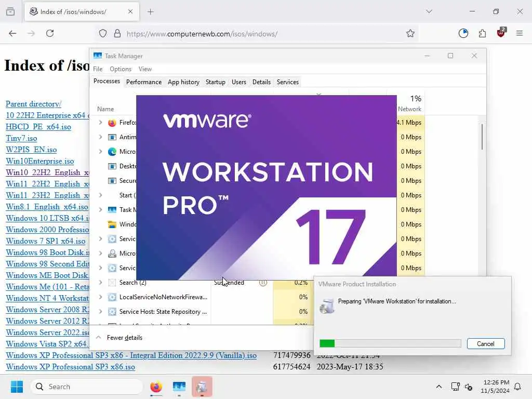The width and height of the screenshot is (532, 399).
Task: Click the VMware installation progress bar
Action: point(390,344)
